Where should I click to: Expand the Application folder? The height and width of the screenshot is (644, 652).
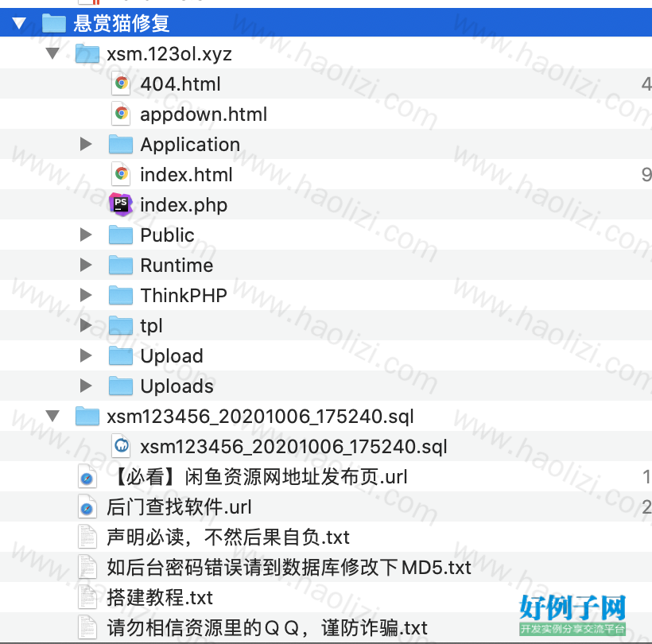pyautogui.click(x=86, y=144)
